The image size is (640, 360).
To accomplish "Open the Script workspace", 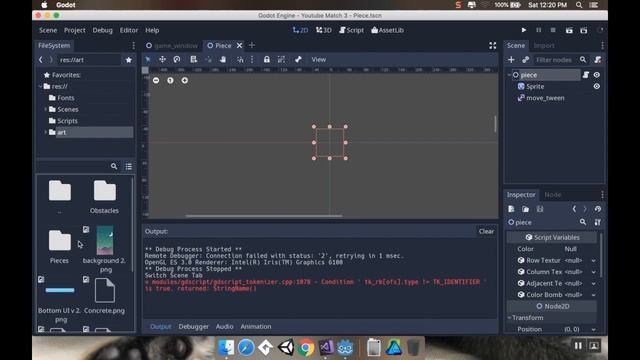I will 351,30.
